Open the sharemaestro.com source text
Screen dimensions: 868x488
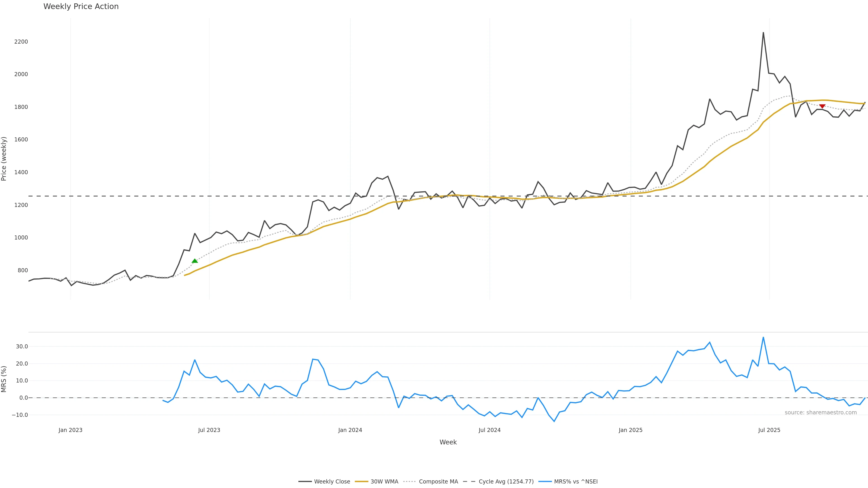tap(821, 413)
